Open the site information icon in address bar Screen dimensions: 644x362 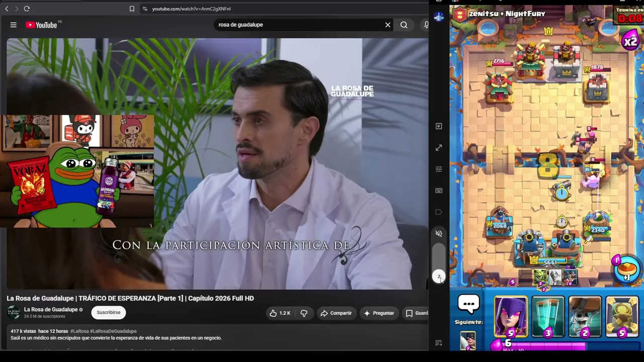[x=145, y=9]
